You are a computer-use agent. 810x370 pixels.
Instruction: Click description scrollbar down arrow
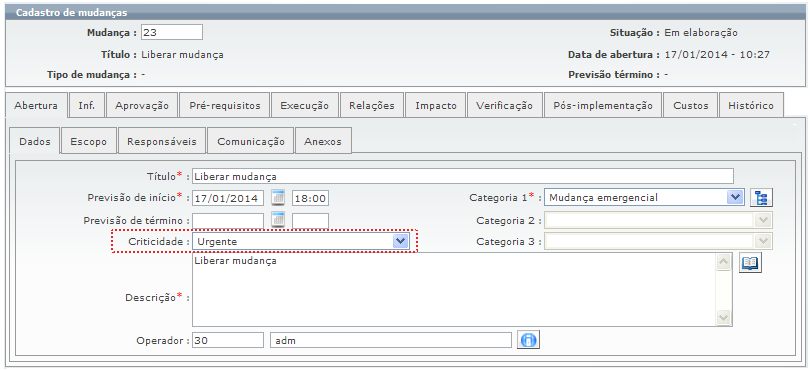[724, 316]
